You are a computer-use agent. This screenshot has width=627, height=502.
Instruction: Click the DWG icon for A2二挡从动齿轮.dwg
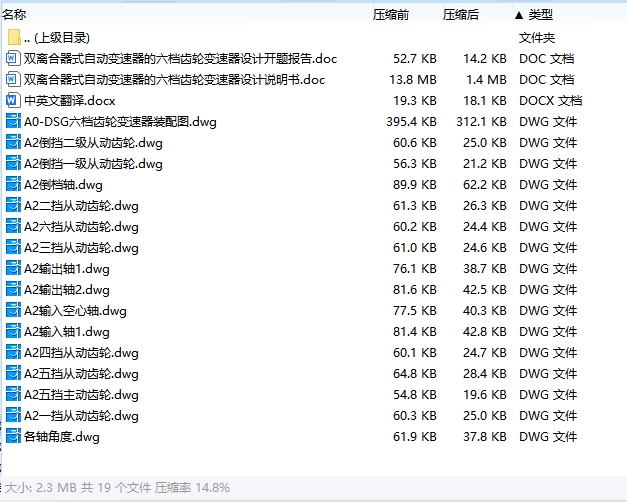(13, 205)
